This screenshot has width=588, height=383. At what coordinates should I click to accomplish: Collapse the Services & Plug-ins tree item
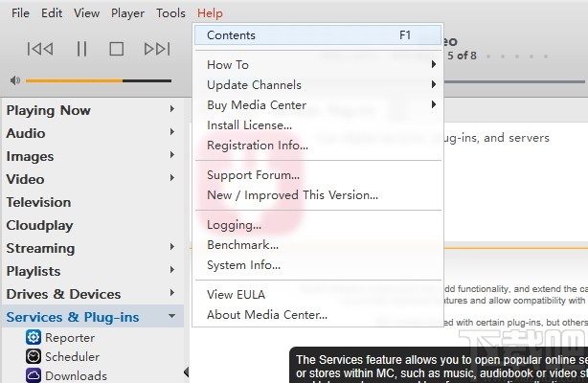point(171,317)
